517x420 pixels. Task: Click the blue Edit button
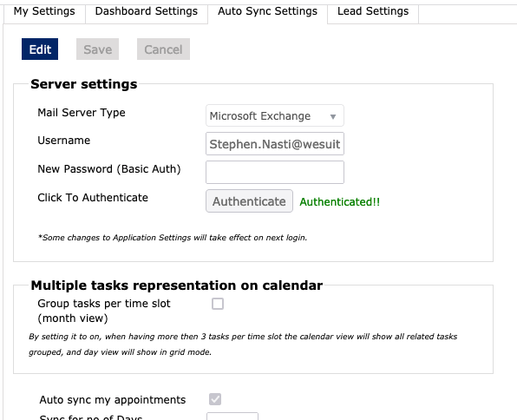(40, 49)
